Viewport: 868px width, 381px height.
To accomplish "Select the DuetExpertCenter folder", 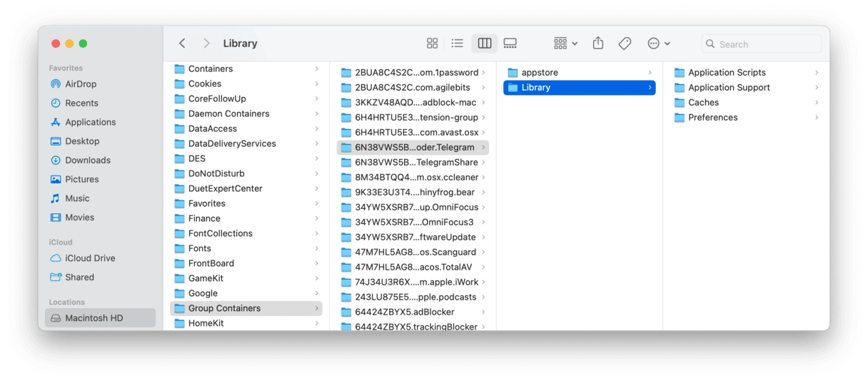I will (246, 189).
